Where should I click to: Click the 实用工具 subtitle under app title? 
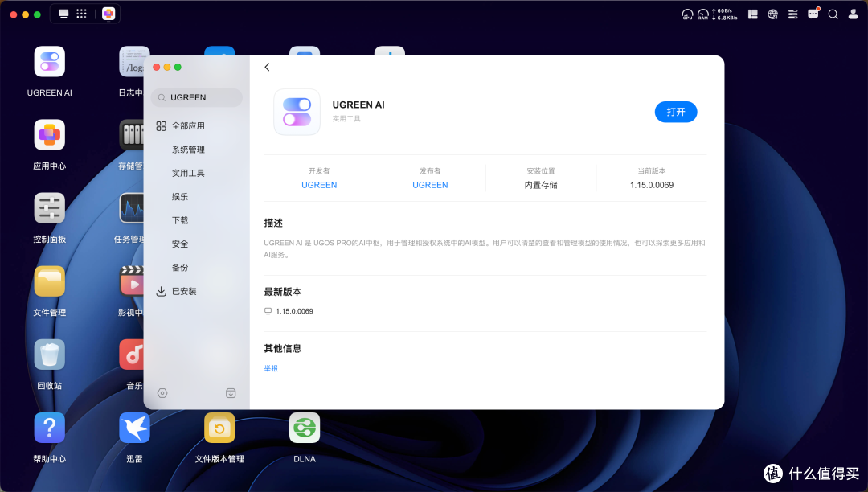[x=346, y=118]
